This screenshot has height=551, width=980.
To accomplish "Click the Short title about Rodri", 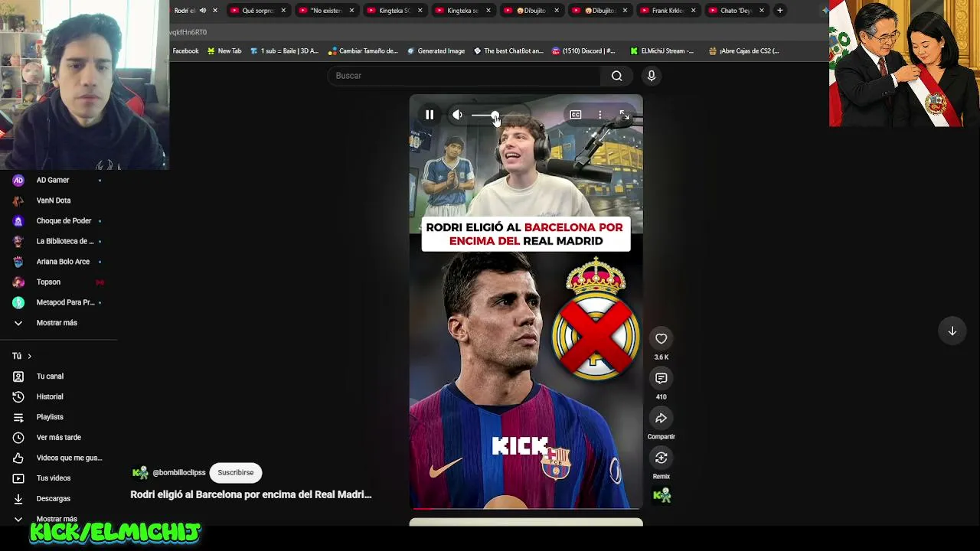I will pyautogui.click(x=250, y=494).
